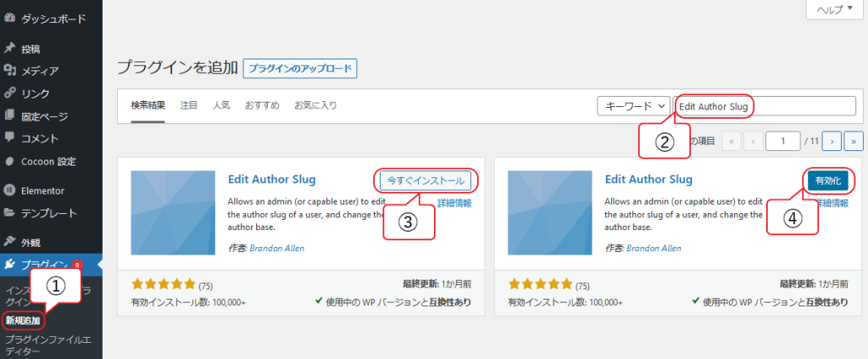Screen dimensions: 868x359
Task: Click プラグインのアップロード button
Action: coord(300,69)
